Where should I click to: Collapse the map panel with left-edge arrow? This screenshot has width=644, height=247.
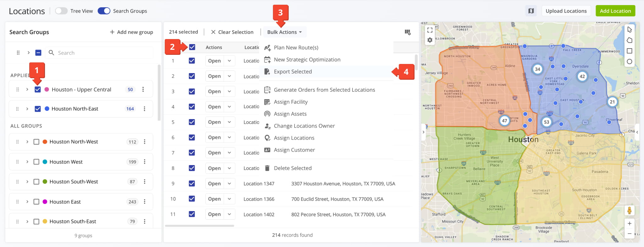[424, 132]
